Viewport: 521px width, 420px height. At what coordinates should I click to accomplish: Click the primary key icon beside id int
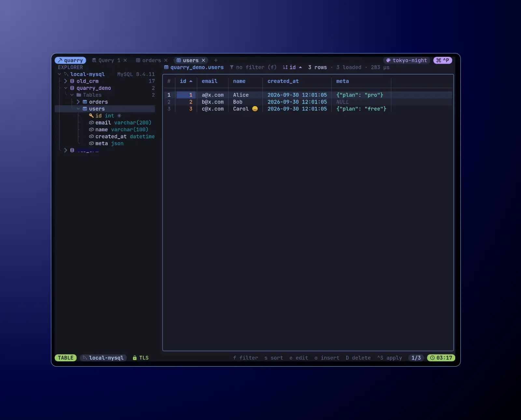coord(91,116)
